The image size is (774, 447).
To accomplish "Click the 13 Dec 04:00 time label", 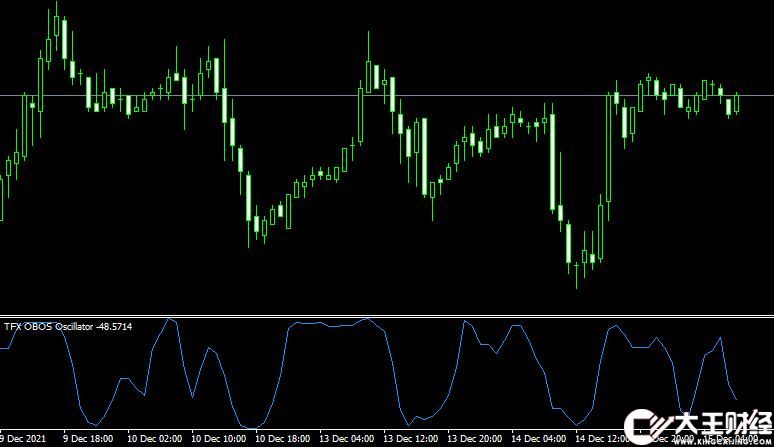I will [x=347, y=439].
